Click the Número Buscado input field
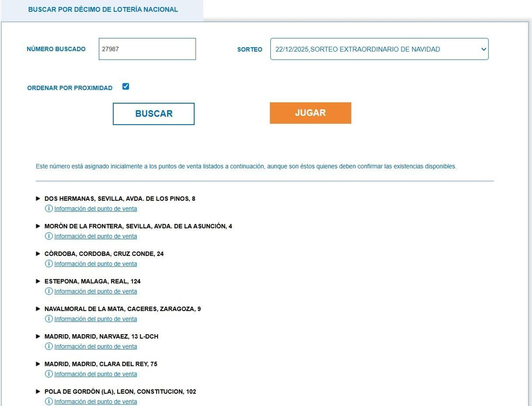This screenshot has width=532, height=406. [147, 49]
